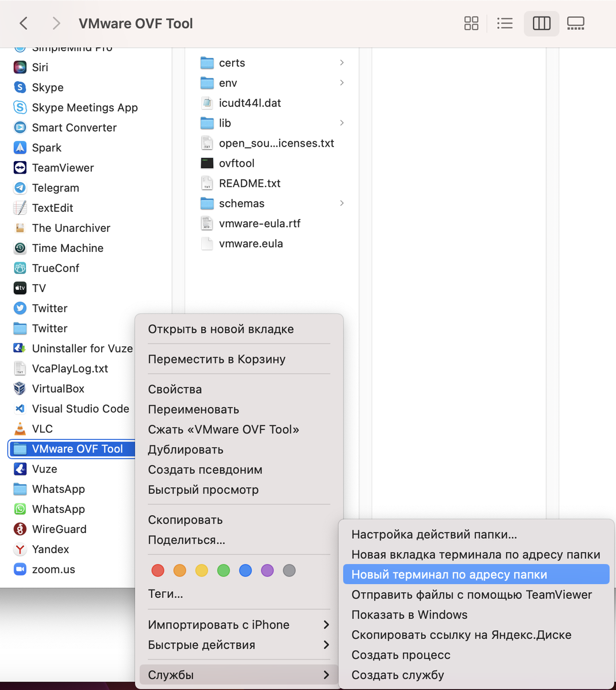Expand the env folder chevron

click(x=342, y=83)
